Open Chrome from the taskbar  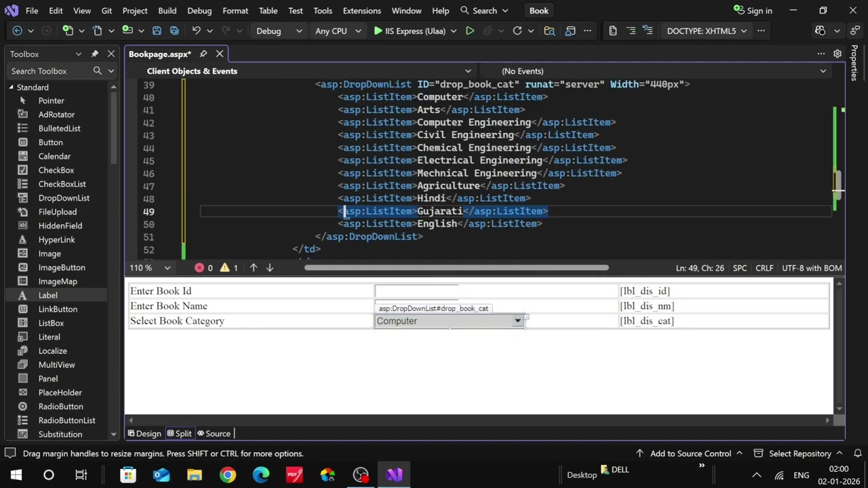click(x=228, y=474)
